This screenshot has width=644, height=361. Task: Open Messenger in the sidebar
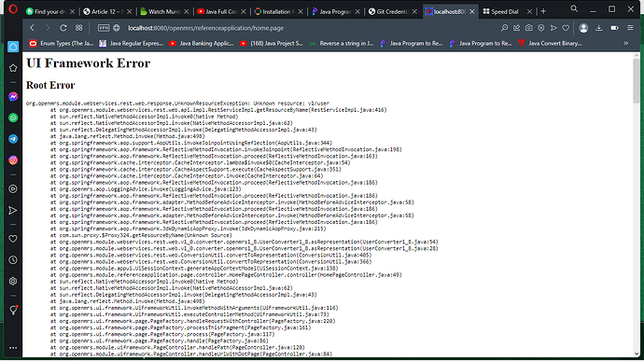pyautogui.click(x=13, y=96)
